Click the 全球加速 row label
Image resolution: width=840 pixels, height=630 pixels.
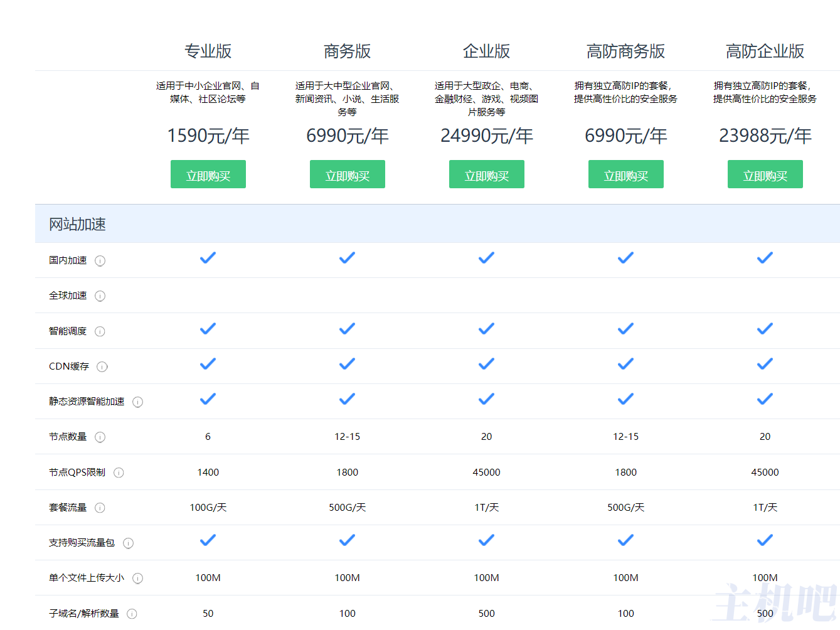tap(68, 296)
